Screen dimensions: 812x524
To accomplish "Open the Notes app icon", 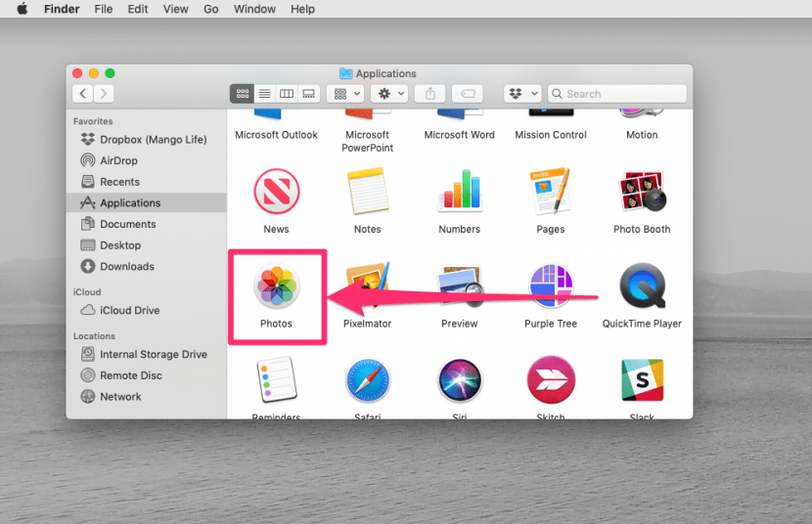I will click(x=368, y=191).
